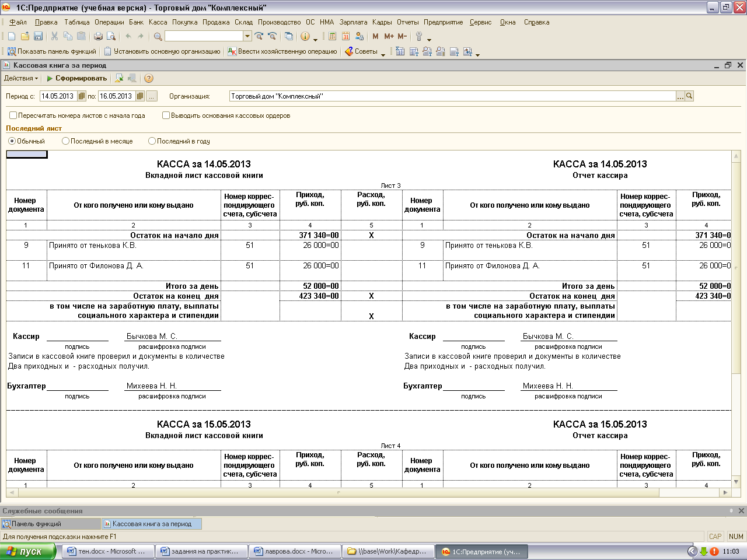Click the horizontal scrollbar right arrow of report

(725, 493)
